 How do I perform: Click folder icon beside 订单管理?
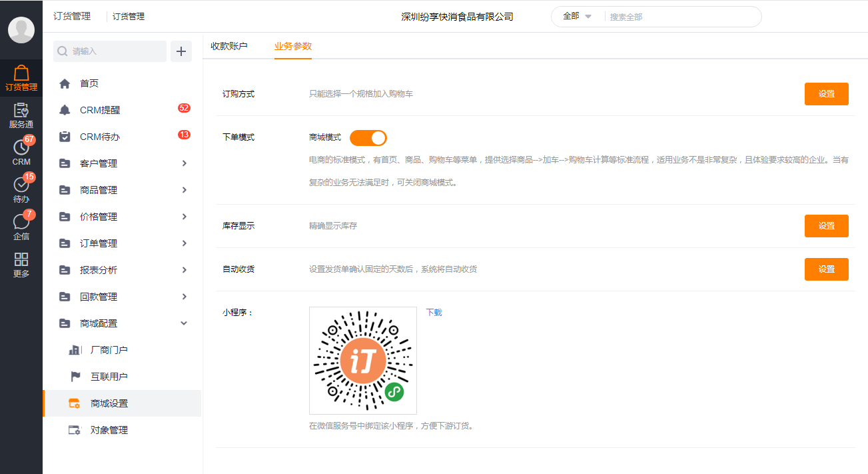65,243
